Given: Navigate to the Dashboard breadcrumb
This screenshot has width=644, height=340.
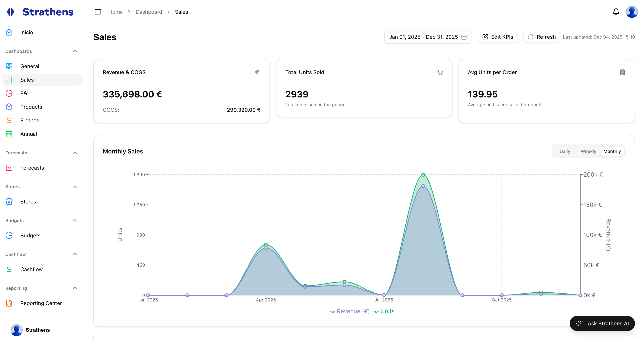Looking at the screenshot, I should click(149, 12).
